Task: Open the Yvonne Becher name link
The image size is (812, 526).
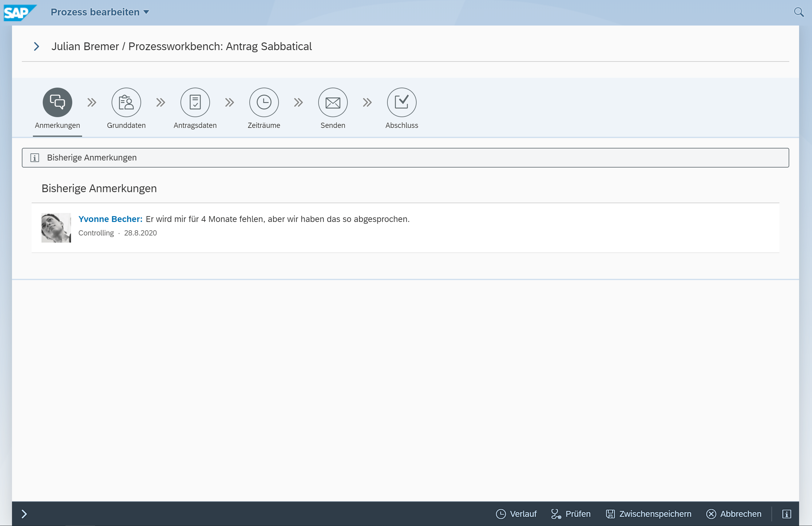Action: coord(111,219)
